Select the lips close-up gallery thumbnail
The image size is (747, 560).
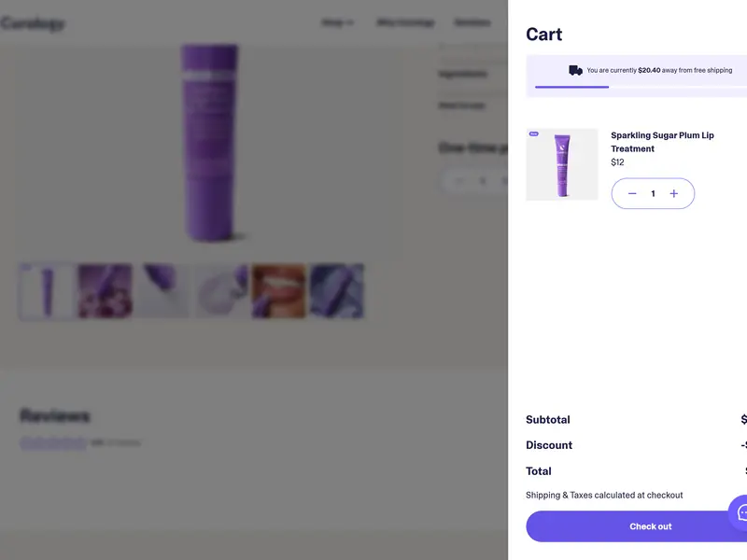(278, 291)
